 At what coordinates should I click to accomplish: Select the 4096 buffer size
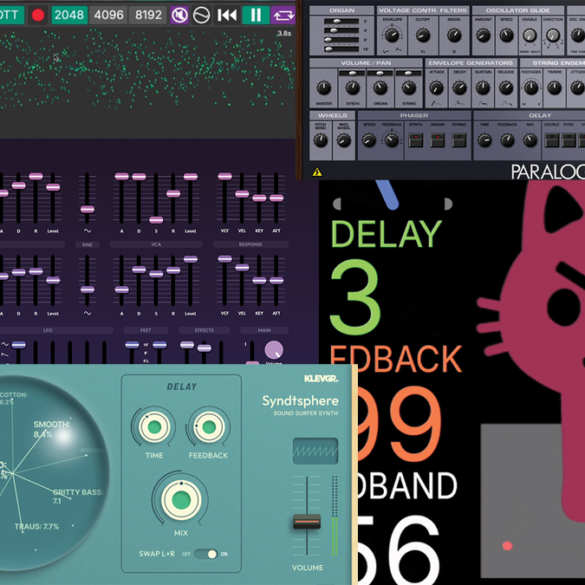click(109, 15)
